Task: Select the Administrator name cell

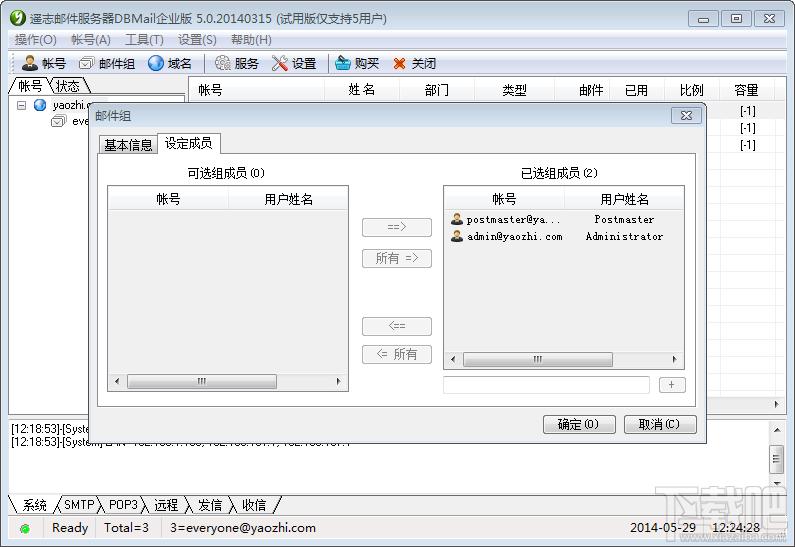Action: pos(624,236)
